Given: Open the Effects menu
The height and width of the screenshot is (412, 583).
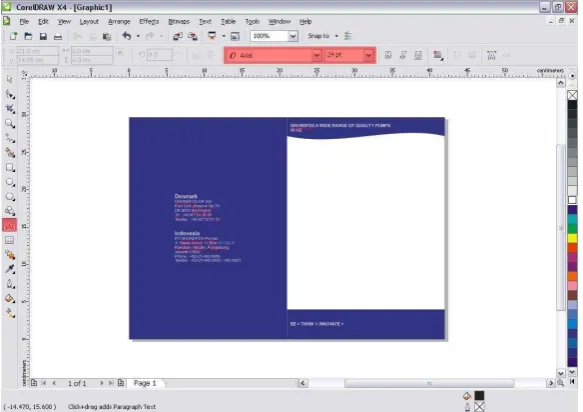Looking at the screenshot, I should pyautogui.click(x=149, y=22).
